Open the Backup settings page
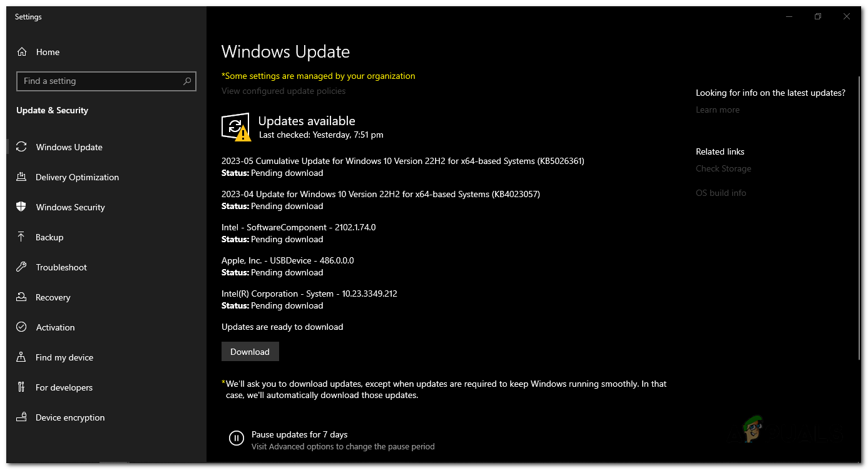Image resolution: width=868 pixels, height=470 pixels. 49,237
